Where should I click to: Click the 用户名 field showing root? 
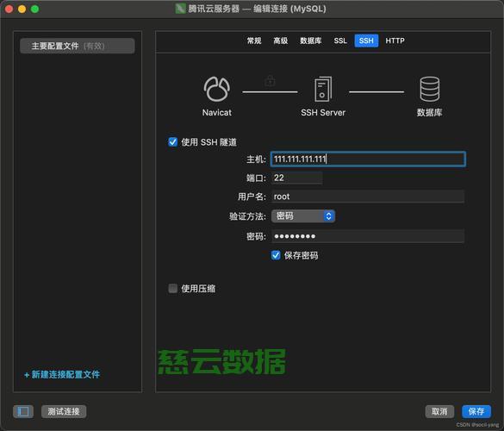tap(368, 197)
